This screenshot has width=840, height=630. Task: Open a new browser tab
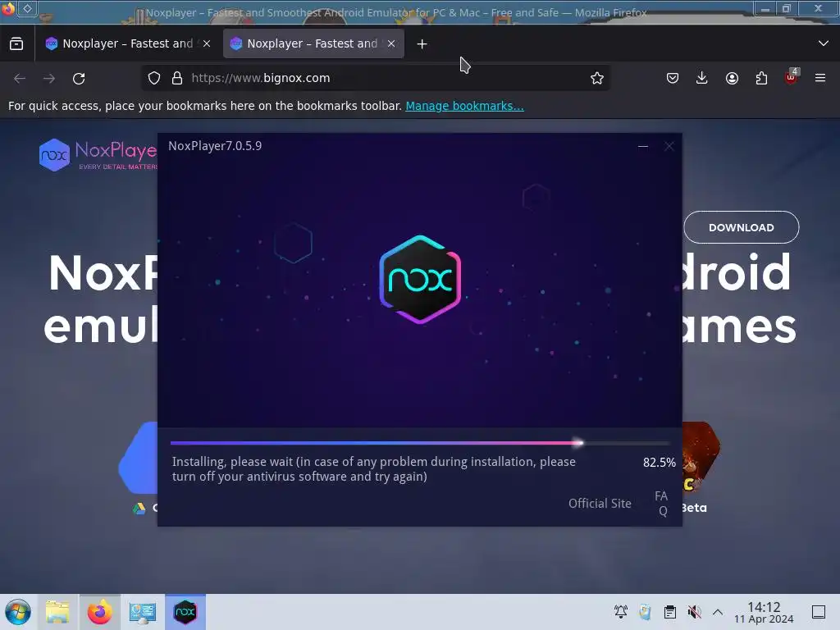coord(422,44)
